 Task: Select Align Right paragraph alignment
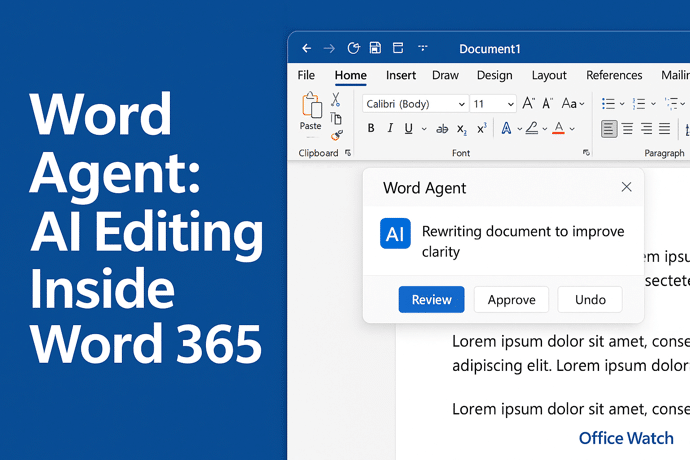(646, 129)
